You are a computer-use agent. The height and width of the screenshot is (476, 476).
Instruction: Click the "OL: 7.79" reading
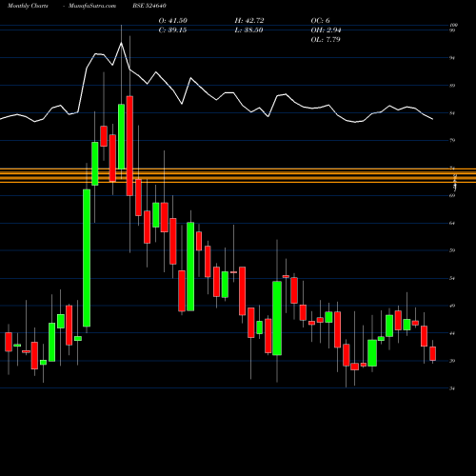[326, 40]
